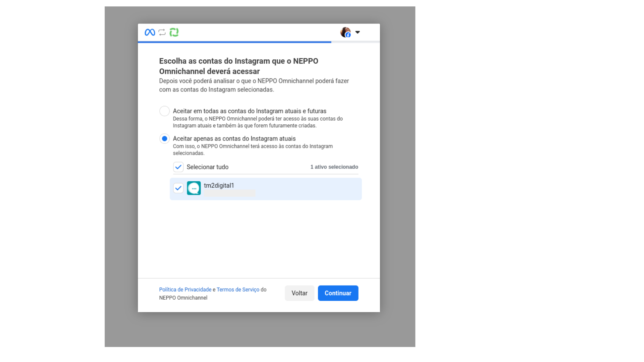Open the Termos de Serviço link
Screen dimensions: 644x362
[x=238, y=290]
